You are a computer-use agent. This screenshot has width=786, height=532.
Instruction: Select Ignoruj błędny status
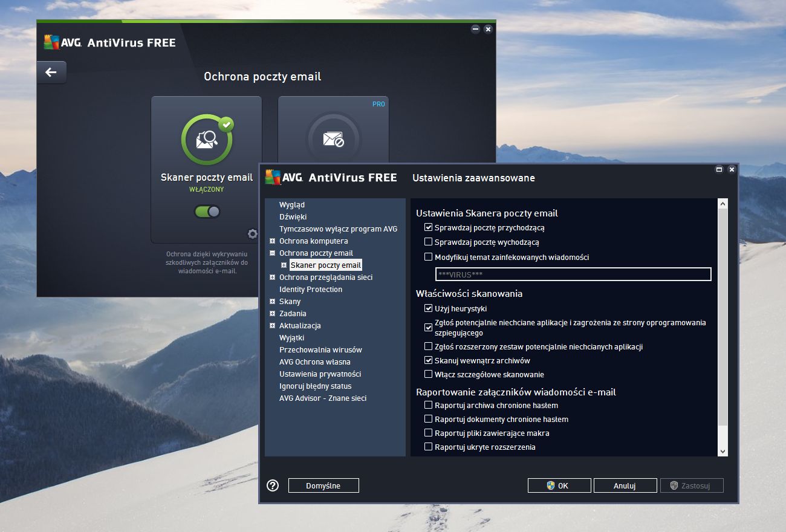pos(315,386)
